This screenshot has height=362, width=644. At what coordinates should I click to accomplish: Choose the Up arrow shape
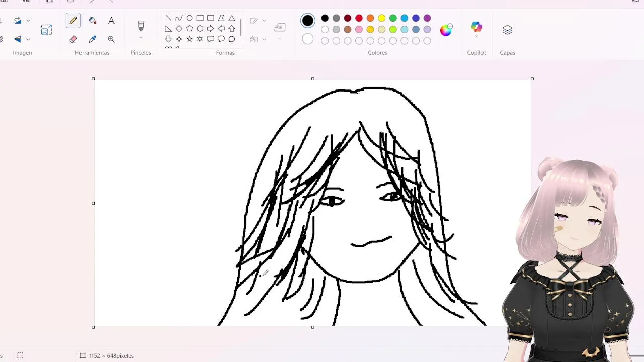tap(232, 29)
